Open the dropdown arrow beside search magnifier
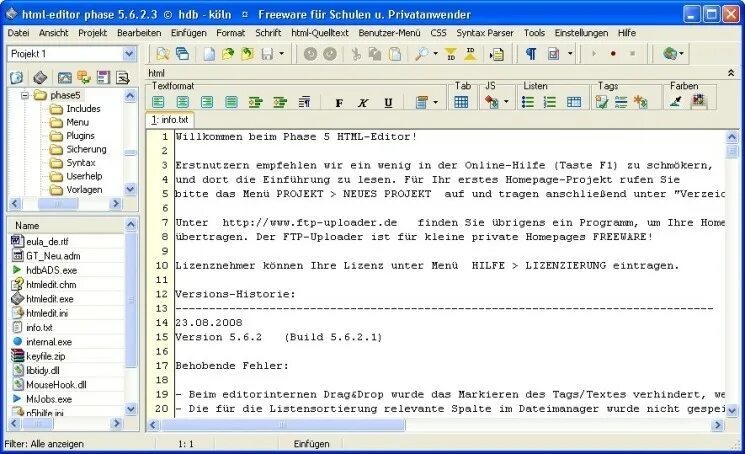 pos(435,54)
